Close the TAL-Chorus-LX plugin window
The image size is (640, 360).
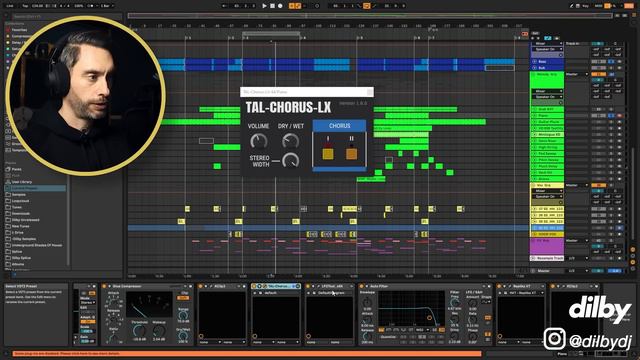[x=369, y=92]
